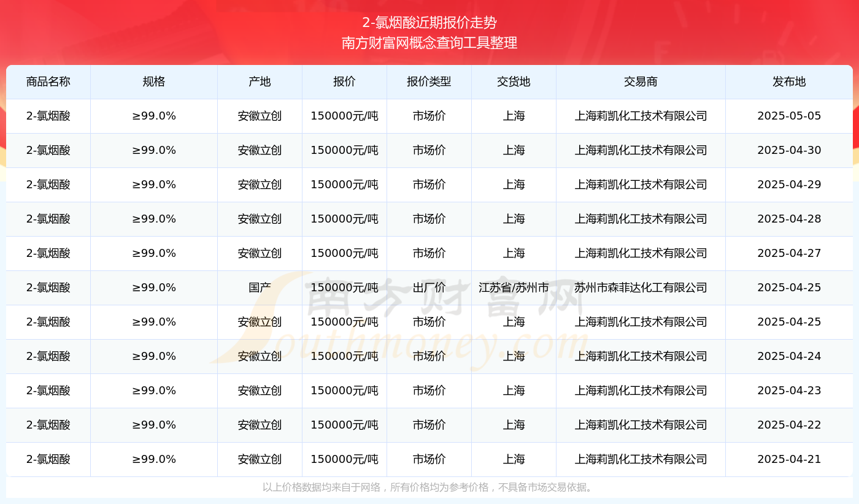Select the date 2025-04-28
859x504 pixels.
(789, 219)
